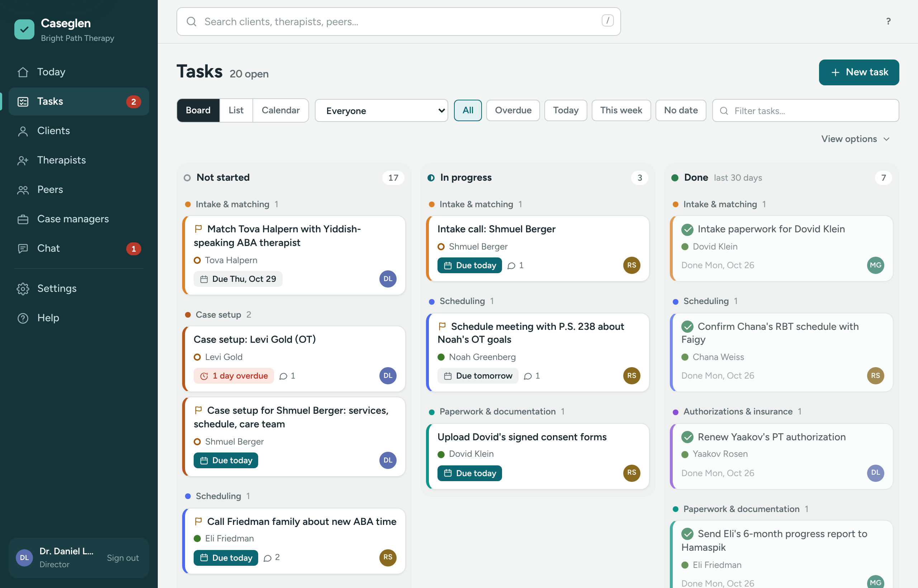
Task: Collapse Case setup group in Not started
Action: pyautogui.click(x=218, y=315)
